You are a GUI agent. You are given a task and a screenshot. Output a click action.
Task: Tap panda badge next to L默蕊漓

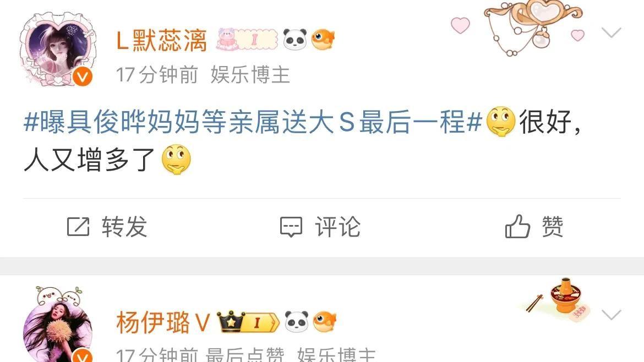click(295, 40)
